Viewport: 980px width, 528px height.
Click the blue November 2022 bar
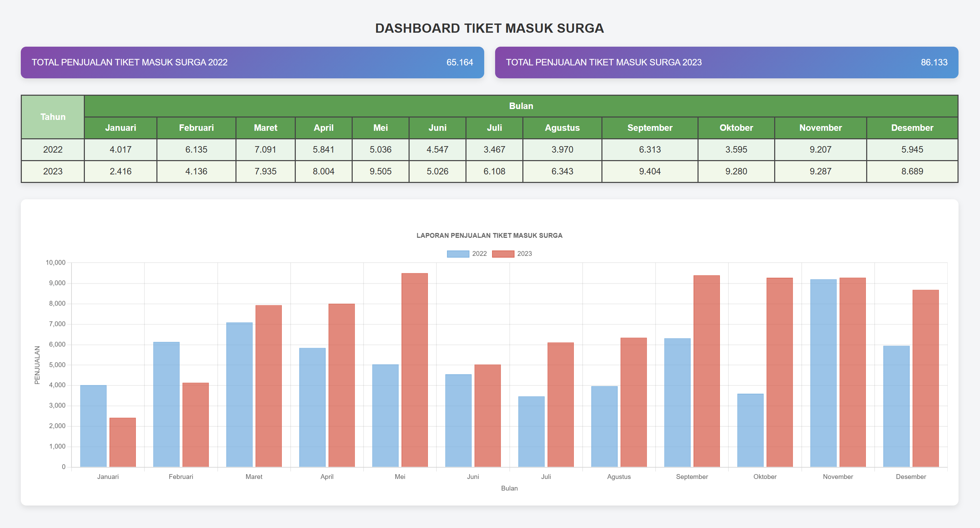pos(823,373)
